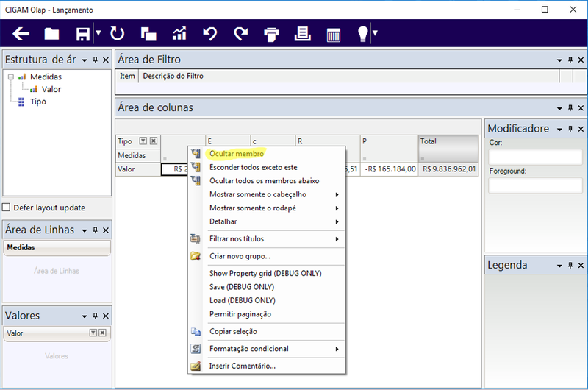Click the calculator icon in toolbar
588x390 pixels.
click(x=334, y=35)
